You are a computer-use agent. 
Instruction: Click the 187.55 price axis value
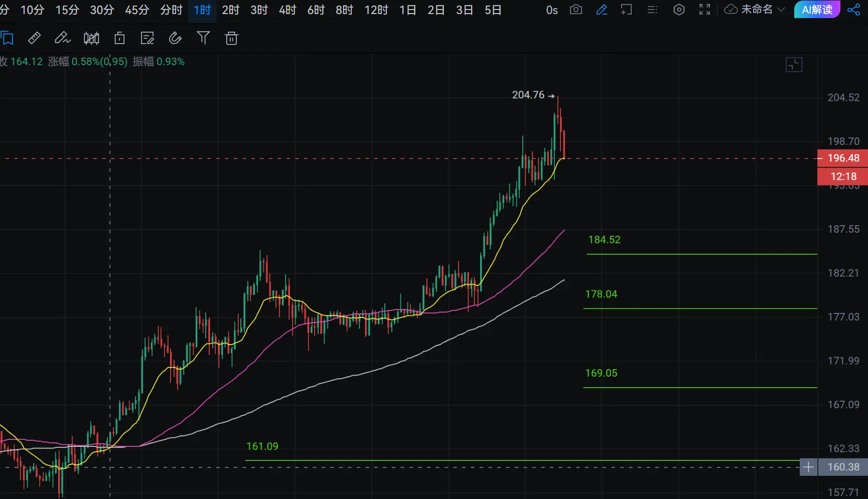coord(843,229)
